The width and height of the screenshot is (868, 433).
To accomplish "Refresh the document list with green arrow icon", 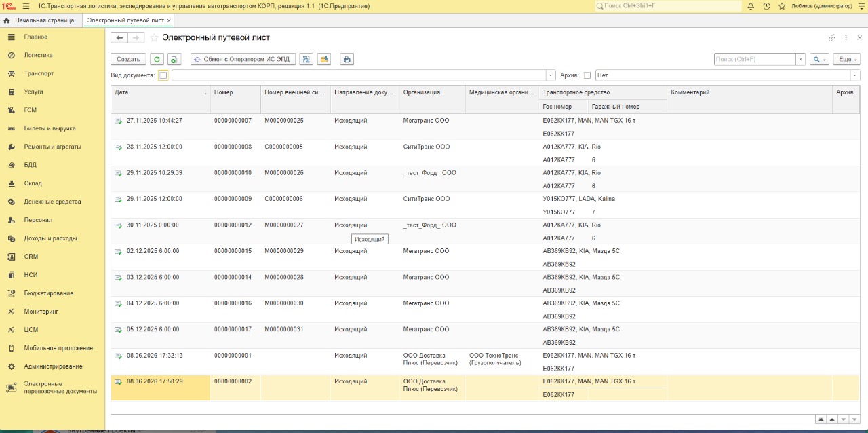I will [157, 60].
